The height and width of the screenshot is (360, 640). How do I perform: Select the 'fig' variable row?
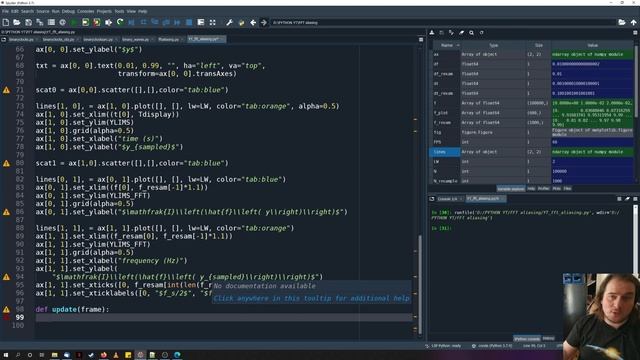tap(532, 132)
